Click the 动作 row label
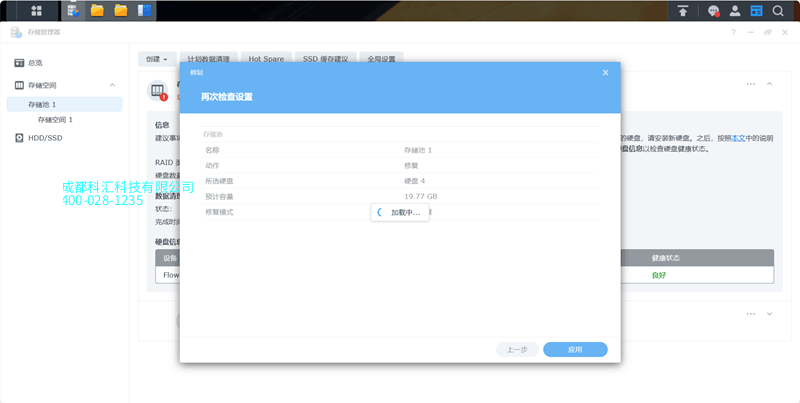Screen dimensions: 800x403 tap(212, 165)
